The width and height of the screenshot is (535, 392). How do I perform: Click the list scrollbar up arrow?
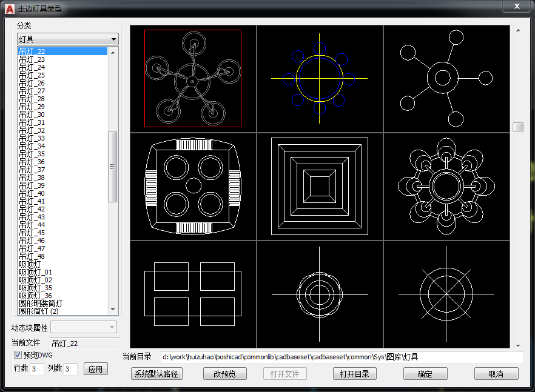click(x=113, y=53)
